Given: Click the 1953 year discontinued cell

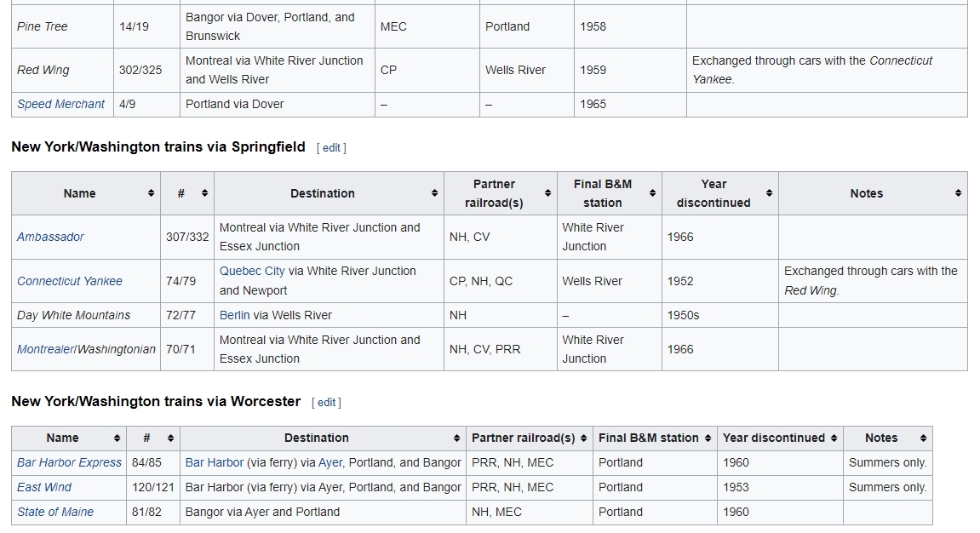Looking at the screenshot, I should coord(780,487).
